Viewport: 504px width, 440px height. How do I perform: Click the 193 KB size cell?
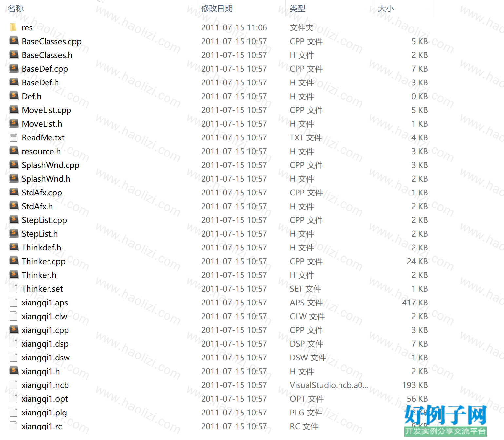pyautogui.click(x=415, y=385)
